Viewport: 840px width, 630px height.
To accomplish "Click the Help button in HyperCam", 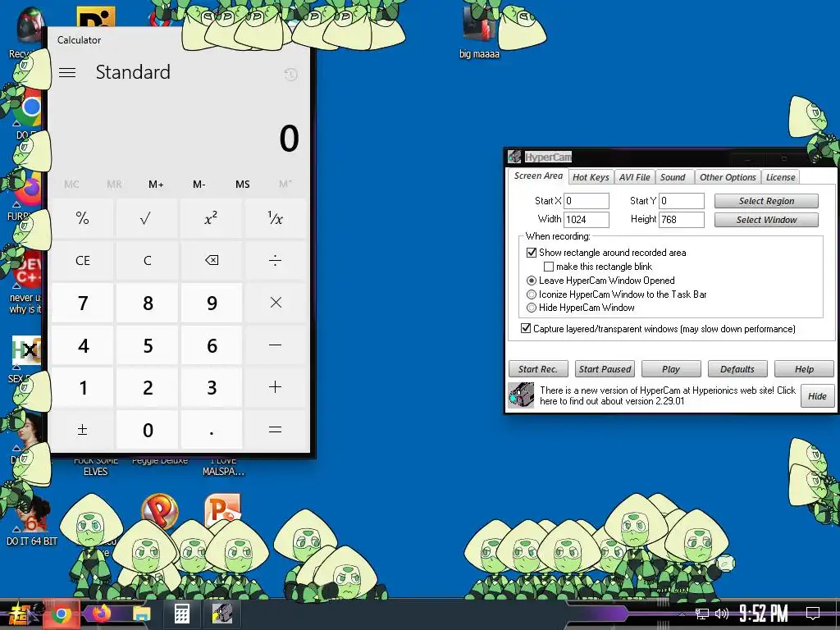I will (804, 369).
